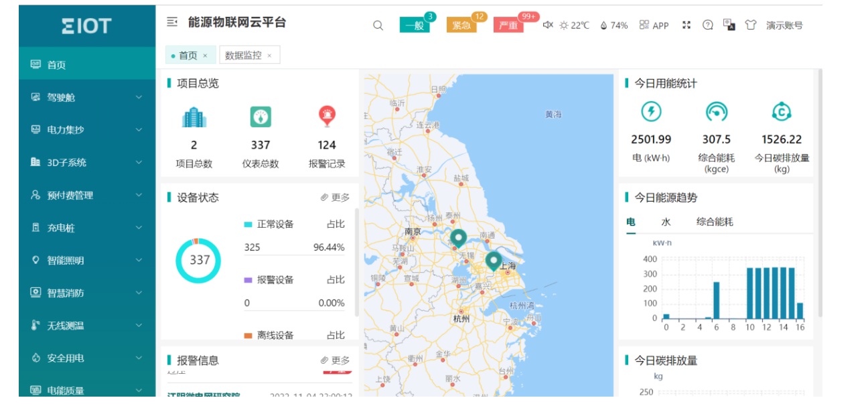Click the lightning icon for 电 usage
The image size is (868, 404).
[651, 111]
